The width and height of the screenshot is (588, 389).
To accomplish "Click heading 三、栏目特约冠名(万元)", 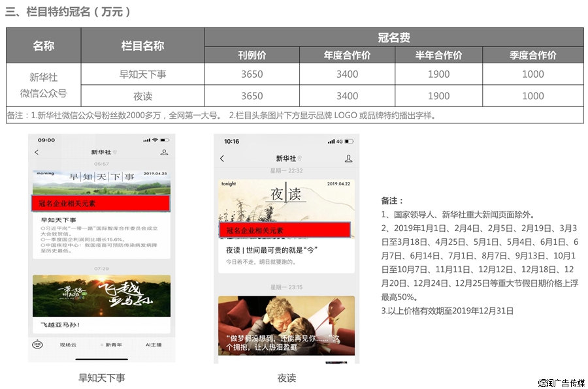I will [x=67, y=12].
